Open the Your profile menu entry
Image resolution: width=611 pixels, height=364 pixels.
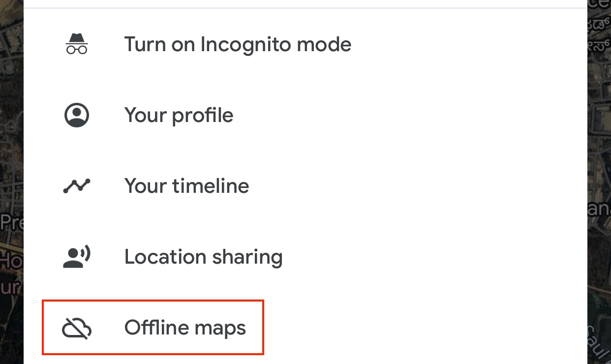tap(179, 115)
